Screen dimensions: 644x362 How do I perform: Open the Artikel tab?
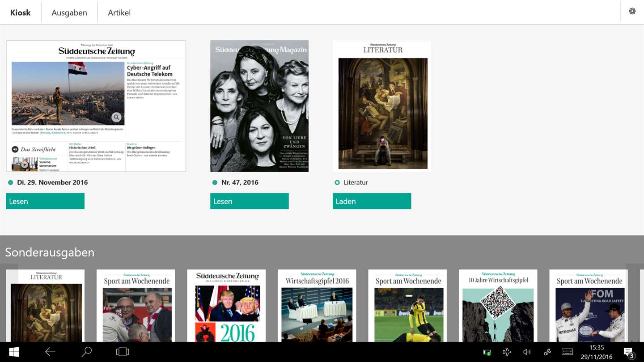point(119,13)
